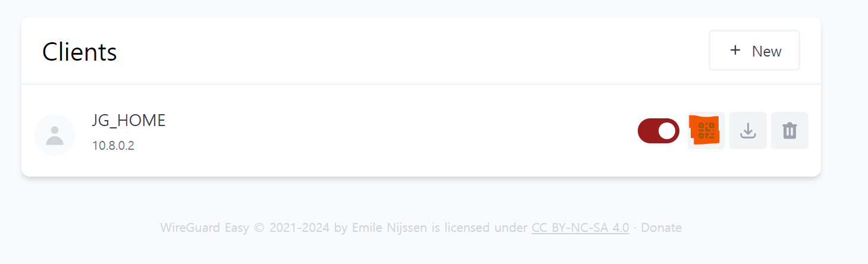Click the red part of the enable switch
Viewport: 868px width, 264px height.
pyautogui.click(x=647, y=131)
